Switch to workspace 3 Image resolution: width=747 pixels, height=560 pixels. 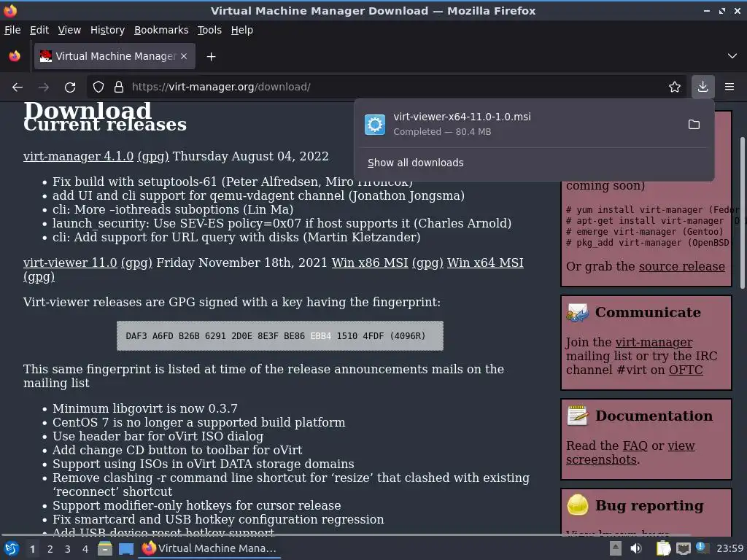point(67,549)
